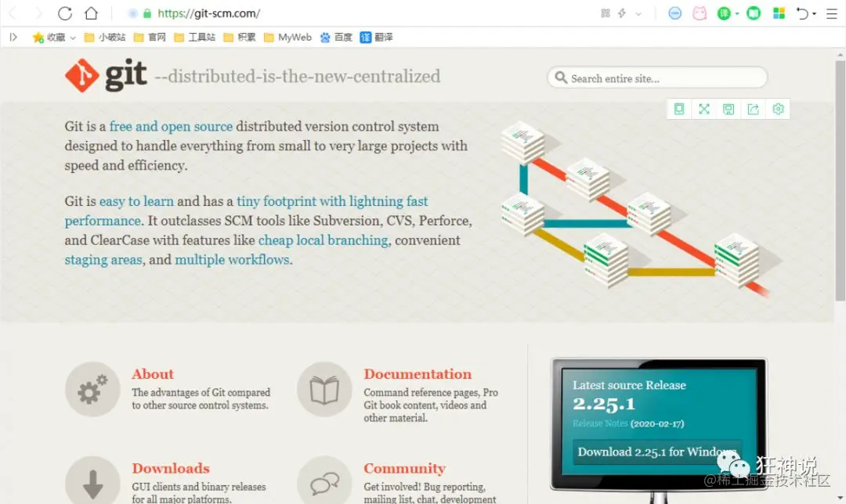846x504 pixels.
Task: Click the forward navigation arrow
Action: tap(39, 13)
